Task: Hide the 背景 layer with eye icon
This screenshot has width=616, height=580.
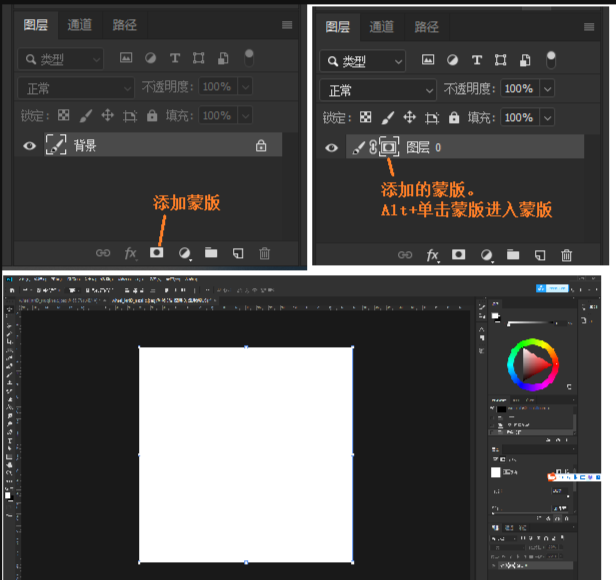Action: pos(29,146)
